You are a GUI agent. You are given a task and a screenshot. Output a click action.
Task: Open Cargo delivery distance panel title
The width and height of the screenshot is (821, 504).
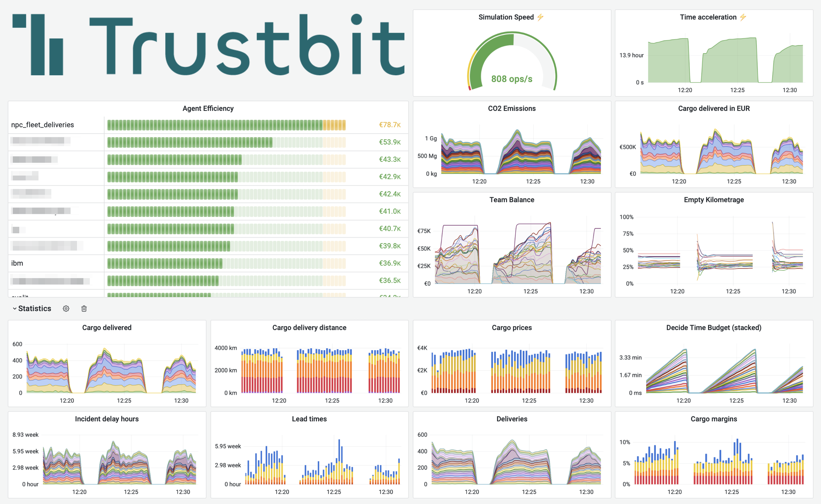309,328
